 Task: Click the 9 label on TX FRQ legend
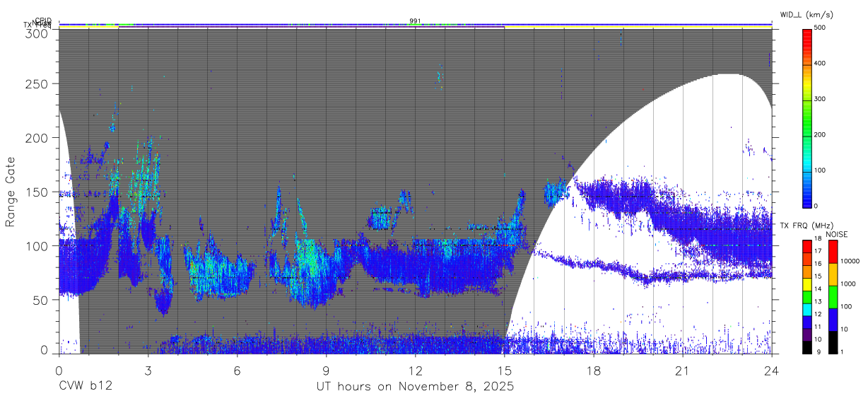(819, 352)
